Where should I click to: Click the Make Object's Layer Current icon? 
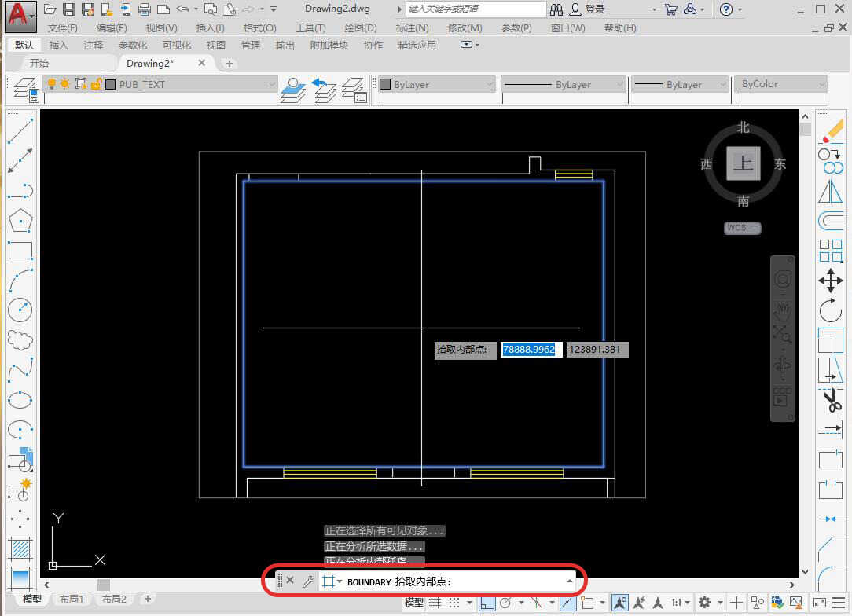point(293,90)
